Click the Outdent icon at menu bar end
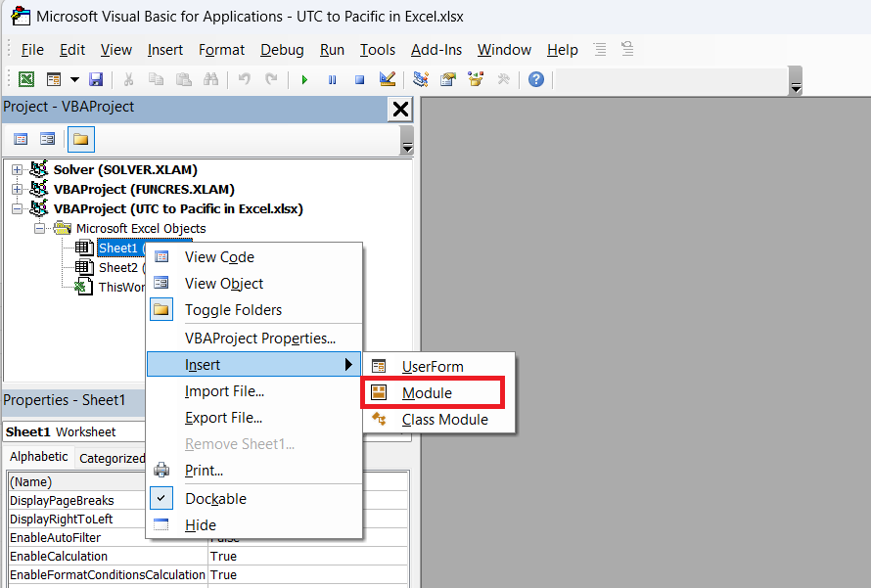The height and width of the screenshot is (588, 871). (627, 50)
